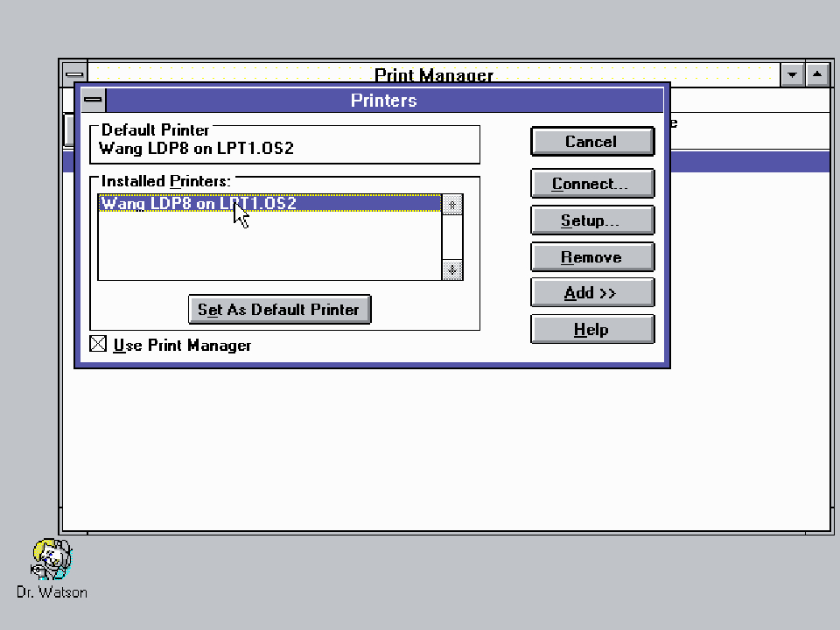This screenshot has width=840, height=630.
Task: Open printer Setup... dialog
Action: [x=592, y=220]
